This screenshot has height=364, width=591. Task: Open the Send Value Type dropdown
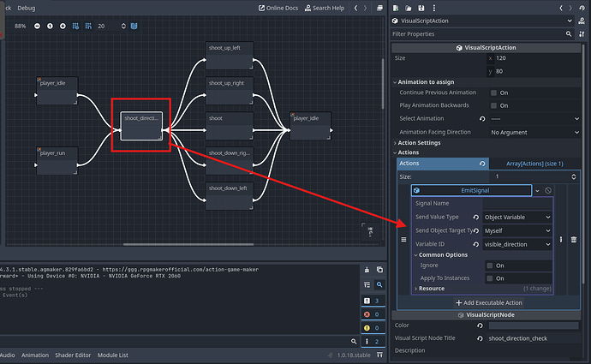pyautogui.click(x=517, y=218)
